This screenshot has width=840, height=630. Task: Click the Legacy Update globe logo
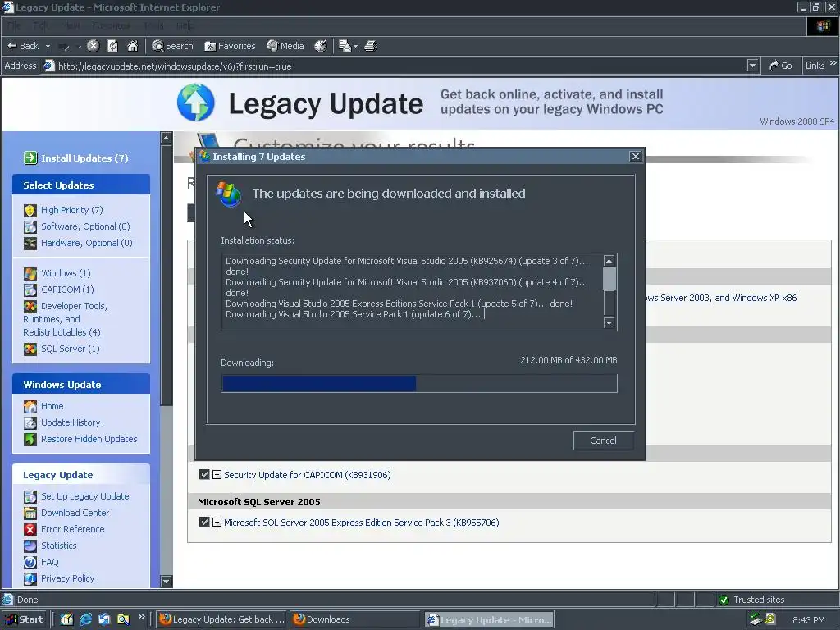[196, 102]
